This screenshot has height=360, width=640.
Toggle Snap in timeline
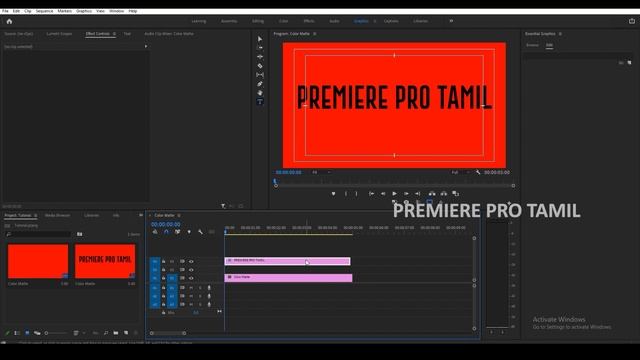(166, 232)
